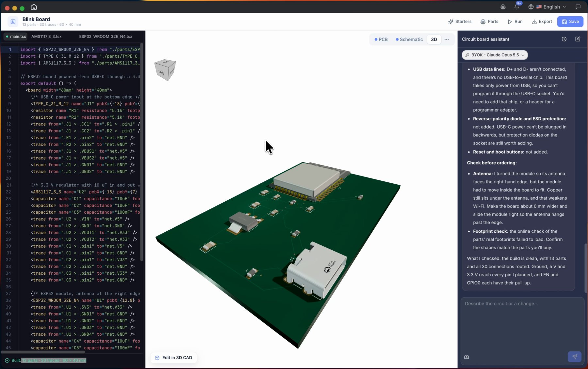
Task: Run the circuit build
Action: click(x=515, y=22)
